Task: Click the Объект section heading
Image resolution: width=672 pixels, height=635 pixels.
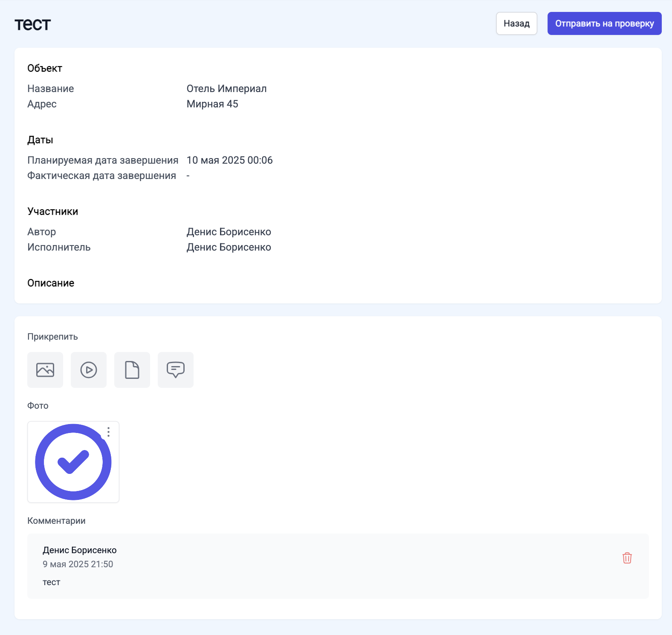Action: point(45,68)
